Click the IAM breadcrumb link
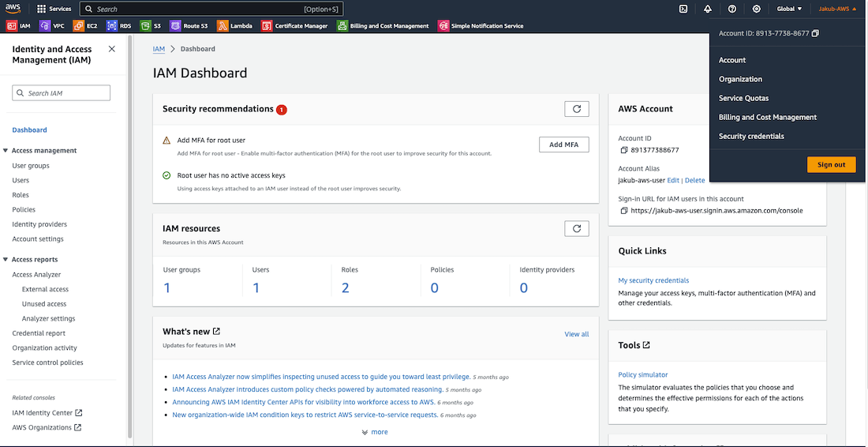The height and width of the screenshot is (447, 868). click(159, 49)
